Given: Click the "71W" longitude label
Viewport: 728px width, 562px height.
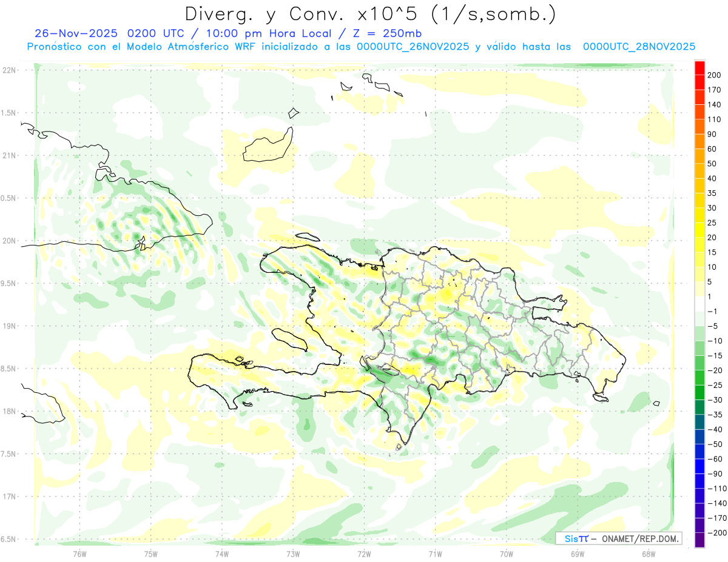Looking at the screenshot, I should click(435, 553).
